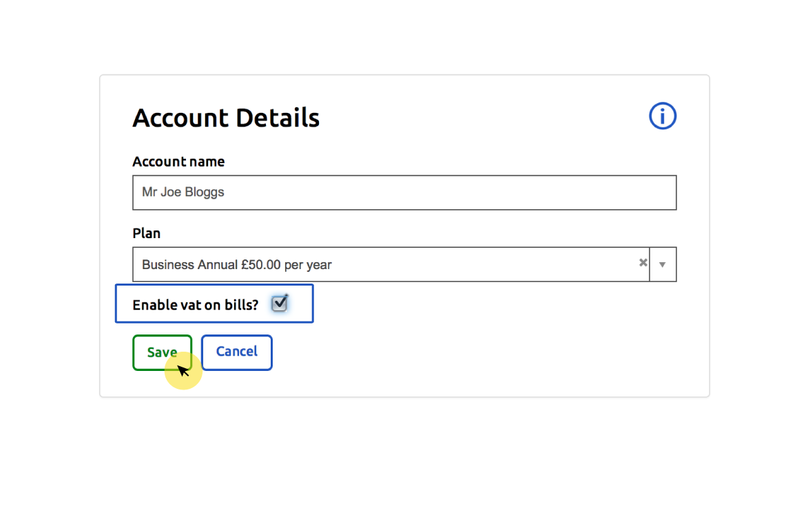
Task: Expand the Plan dropdown arrow
Action: point(663,264)
